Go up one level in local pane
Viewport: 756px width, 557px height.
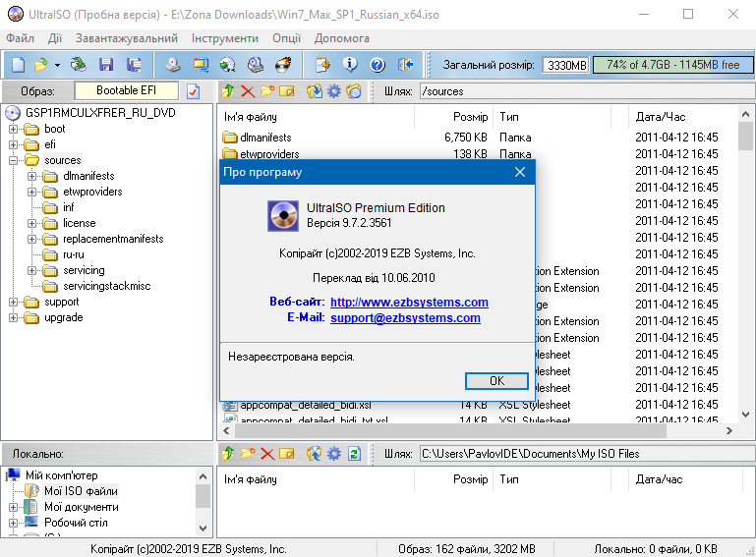[228, 454]
